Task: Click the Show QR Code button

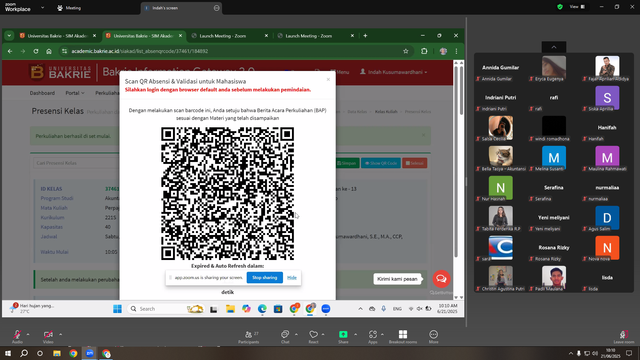Action: 381,163
